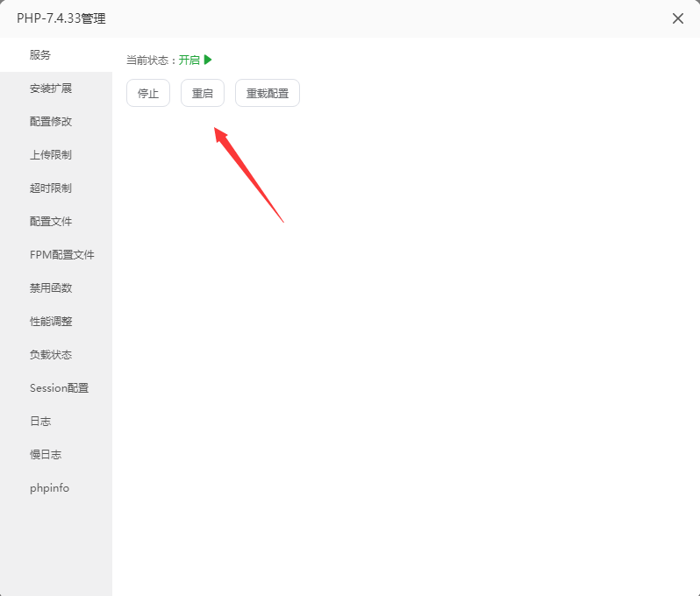Click the PHP-7.4.33管理 dialog title
Image resolution: width=700 pixels, height=596 pixels.
61,18
